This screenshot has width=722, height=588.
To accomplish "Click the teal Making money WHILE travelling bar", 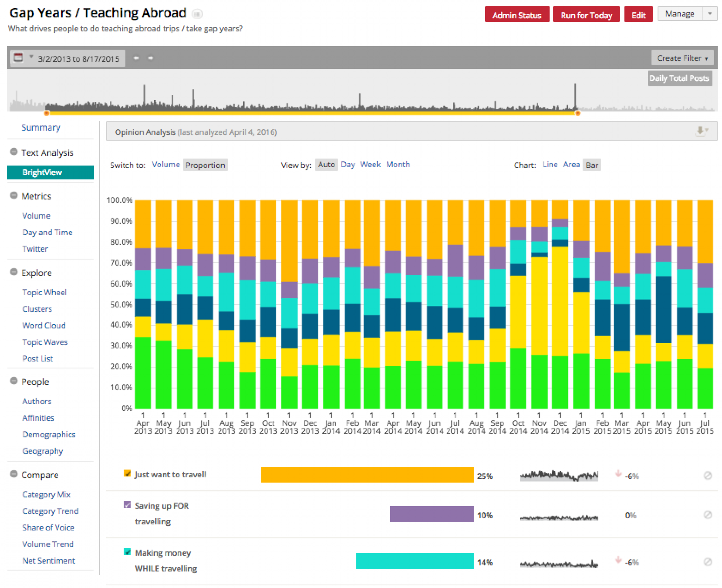I will (x=415, y=561).
